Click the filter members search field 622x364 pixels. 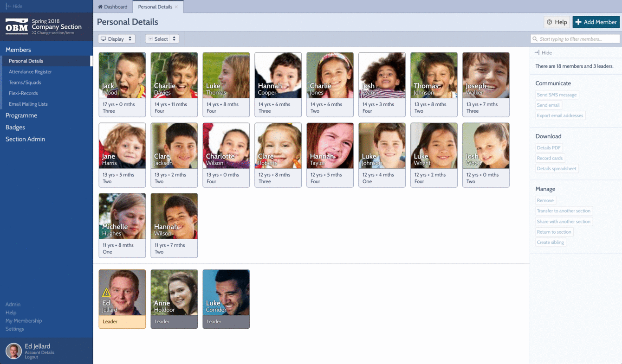(578, 39)
